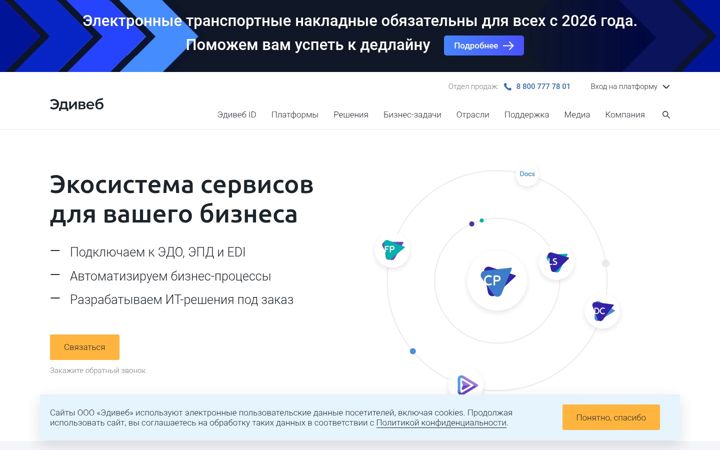Click the heading 'Экосистема сервисов для вашего бизнеса'
Screen dimensions: 720x450
click(x=181, y=200)
